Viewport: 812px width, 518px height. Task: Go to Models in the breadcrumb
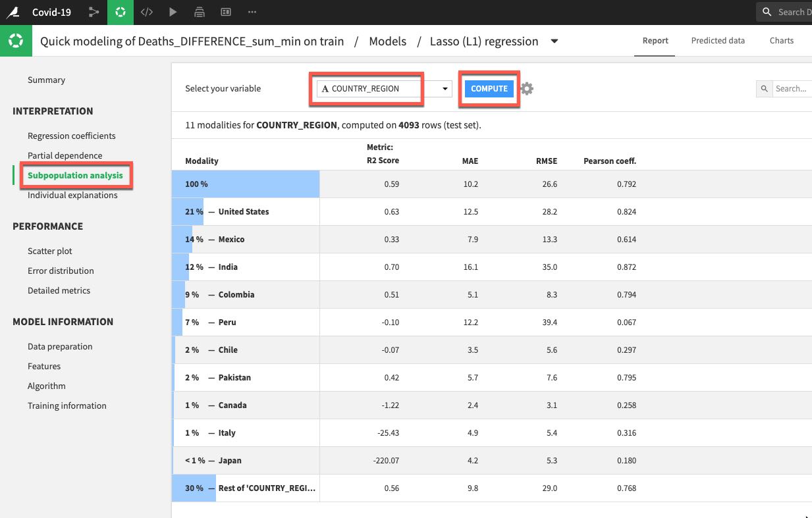387,41
